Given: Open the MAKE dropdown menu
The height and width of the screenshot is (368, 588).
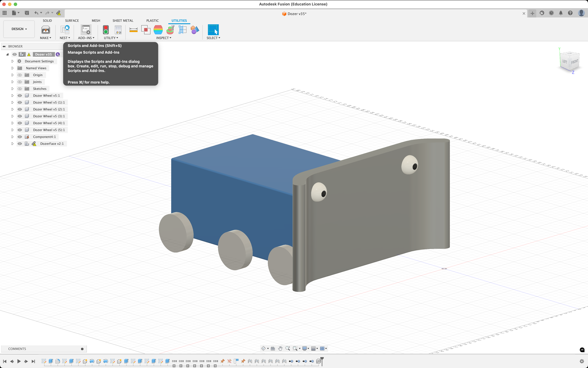Looking at the screenshot, I should 45,38.
